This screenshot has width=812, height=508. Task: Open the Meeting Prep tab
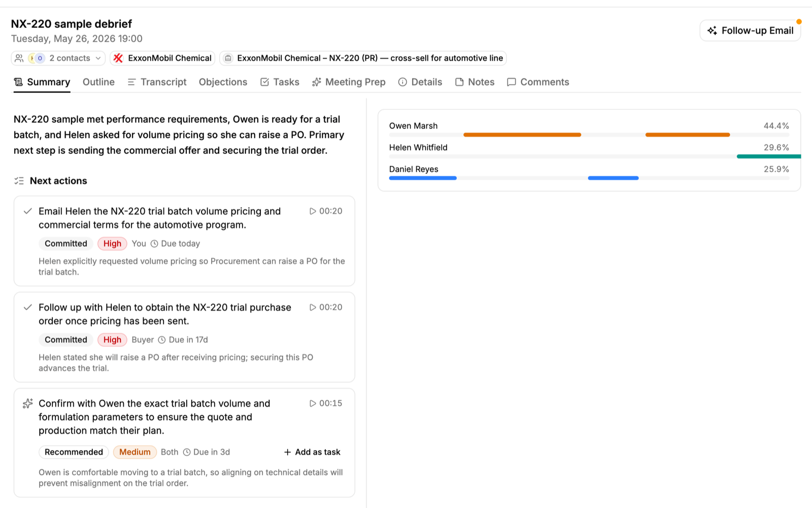click(349, 82)
